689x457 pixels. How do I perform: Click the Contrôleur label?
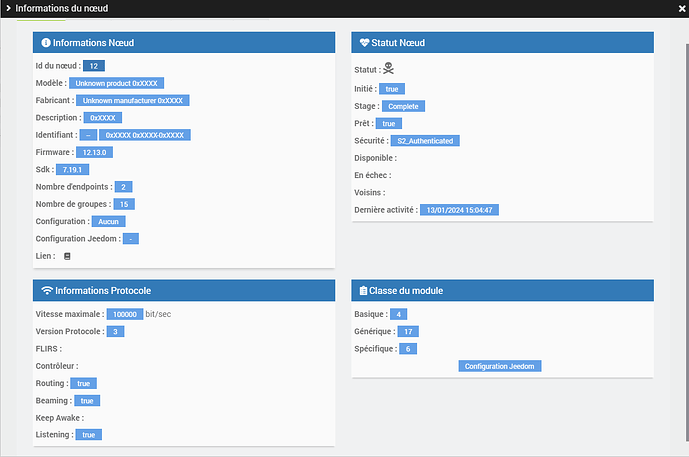click(x=57, y=366)
